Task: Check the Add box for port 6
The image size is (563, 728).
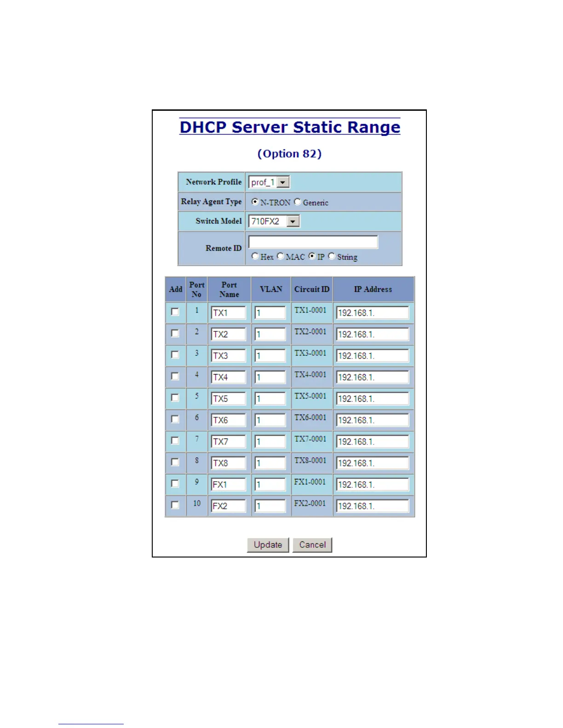Action: point(175,419)
